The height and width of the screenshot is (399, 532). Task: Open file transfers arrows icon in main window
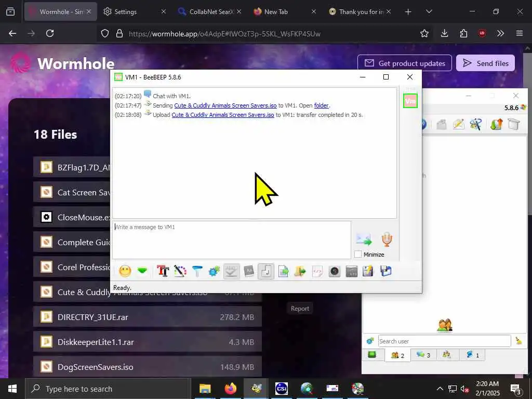(496, 125)
